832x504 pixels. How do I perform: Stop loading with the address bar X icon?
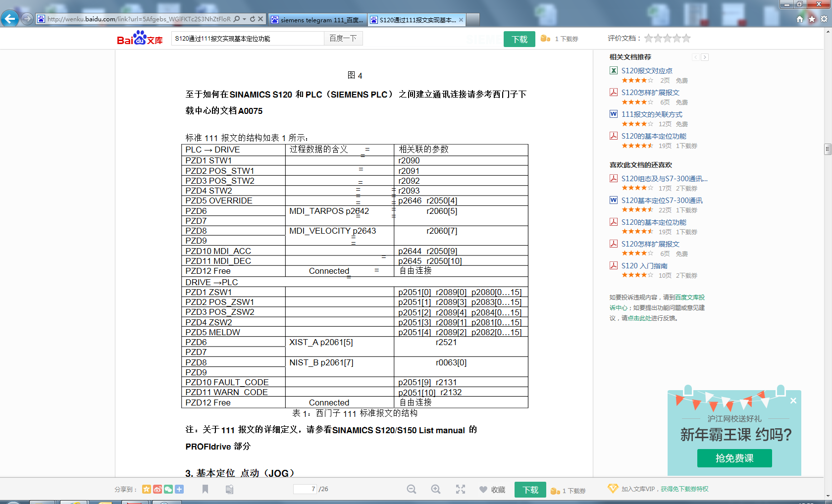click(x=260, y=19)
